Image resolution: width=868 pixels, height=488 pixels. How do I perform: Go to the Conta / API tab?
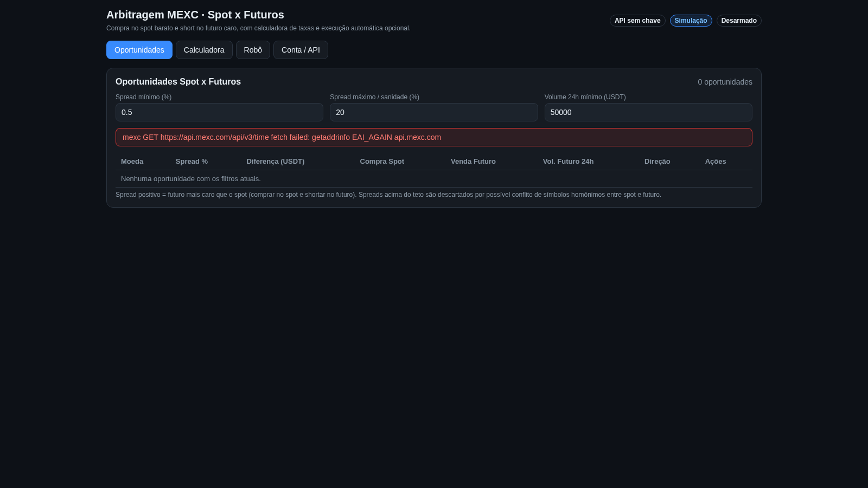[x=301, y=50]
